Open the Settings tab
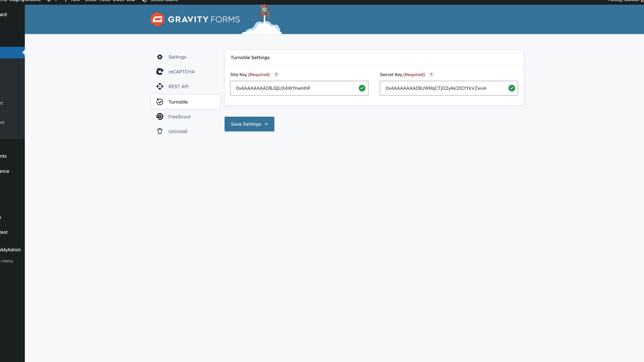The height and width of the screenshot is (362, 644). pos(185,57)
